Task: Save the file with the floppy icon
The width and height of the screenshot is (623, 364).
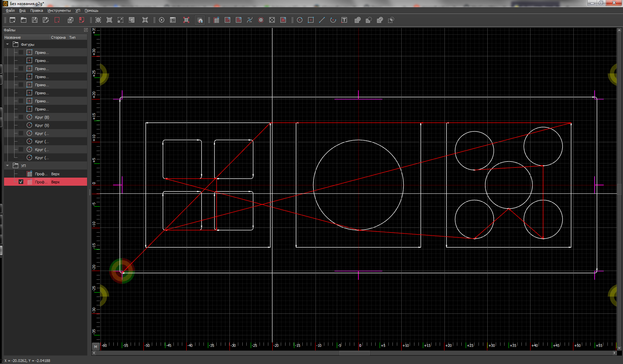Action: pos(35,20)
